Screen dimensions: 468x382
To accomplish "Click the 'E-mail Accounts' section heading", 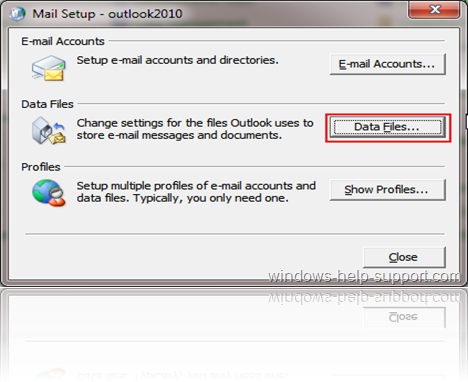I will 63,41.
